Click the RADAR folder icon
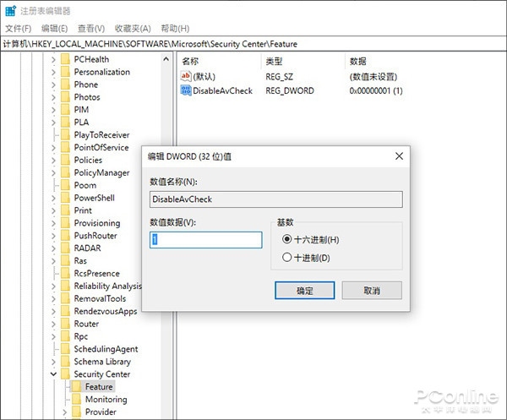 [x=66, y=248]
